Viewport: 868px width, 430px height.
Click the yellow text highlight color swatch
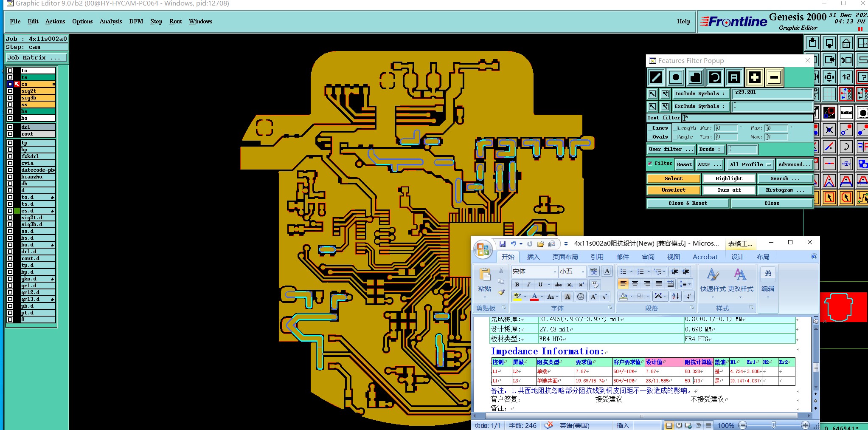pyautogui.click(x=517, y=297)
